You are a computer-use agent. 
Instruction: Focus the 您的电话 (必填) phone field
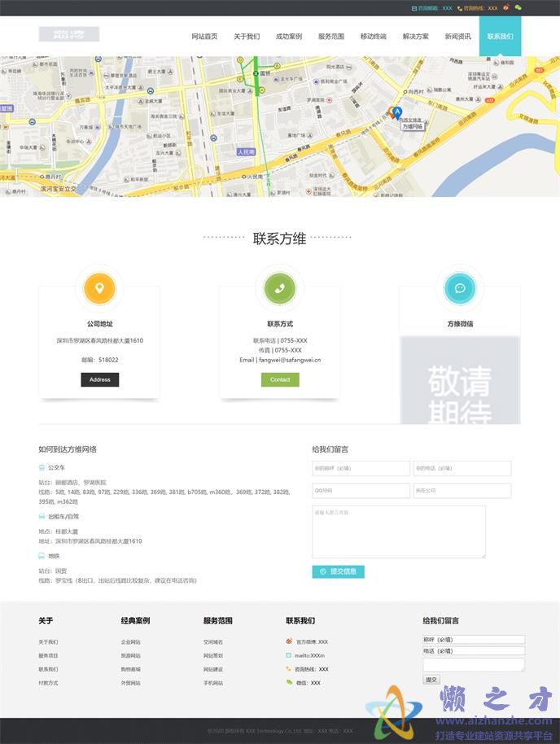462,468
